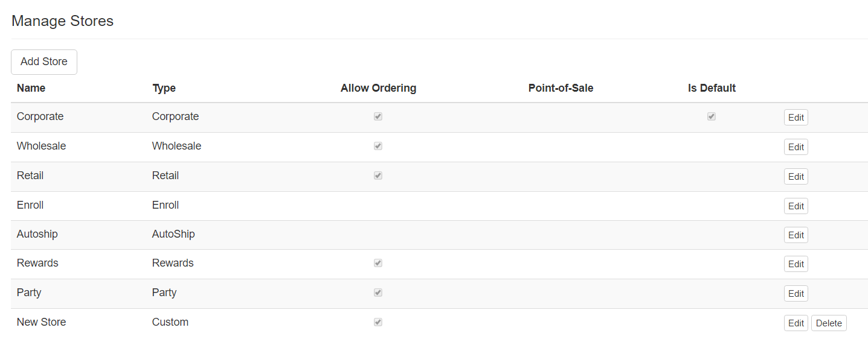Toggle Retail Allow Ordering checkbox
This screenshot has width=868, height=342.
tap(378, 176)
